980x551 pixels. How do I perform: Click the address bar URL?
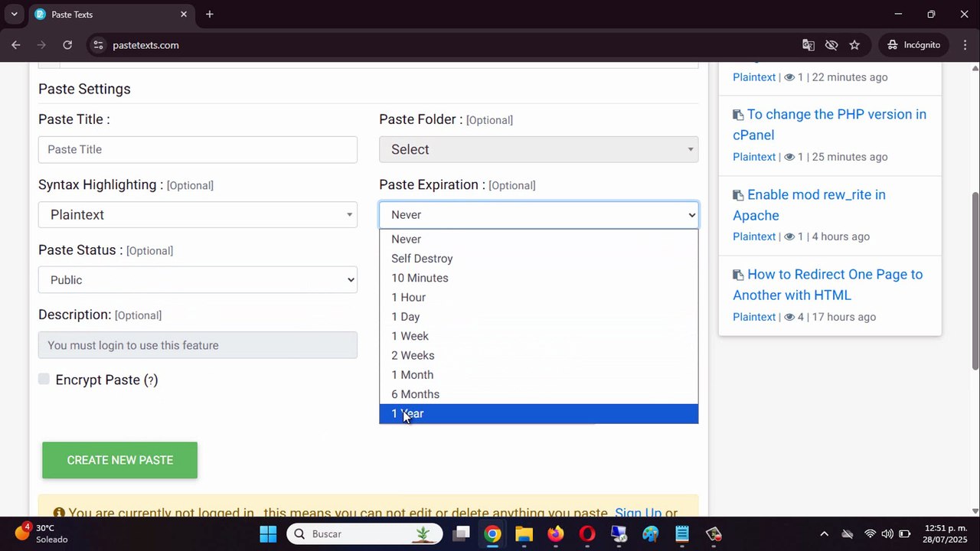coord(145,45)
